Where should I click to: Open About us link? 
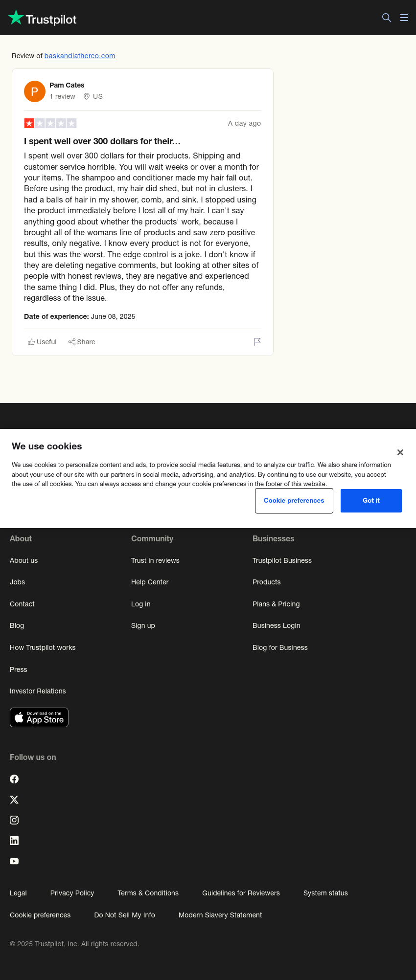coord(24,560)
